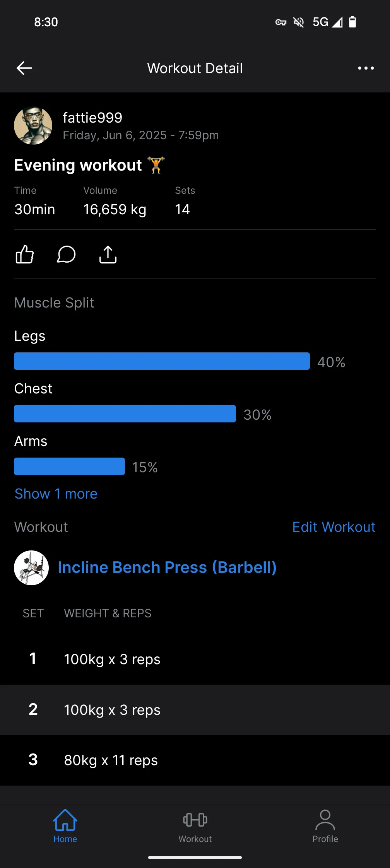Tap the fattie999 profile avatar
The width and height of the screenshot is (390, 868).
point(33,126)
